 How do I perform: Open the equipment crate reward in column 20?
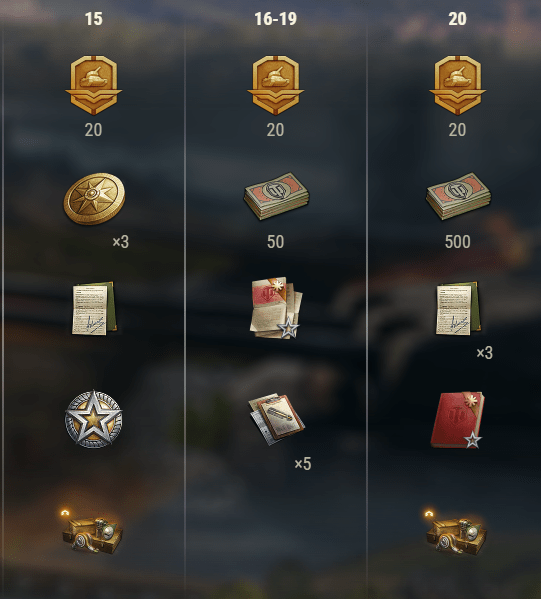[x=456, y=532]
